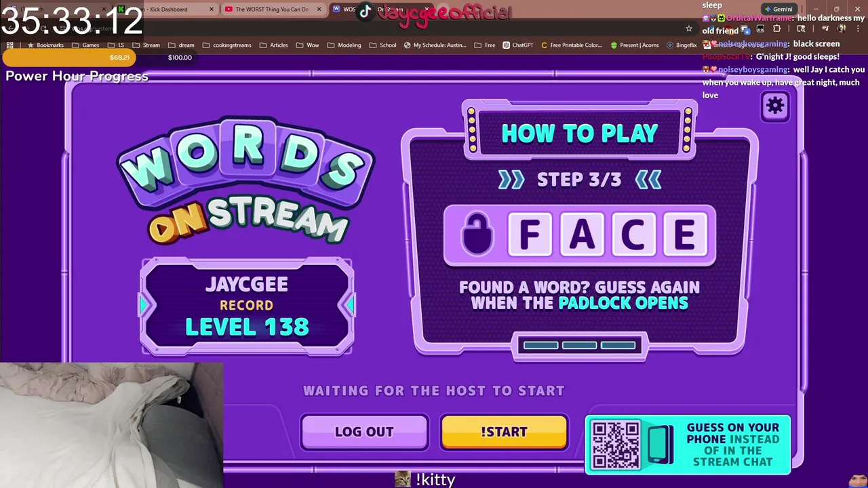
Task: Click the Power Hour Progress label
Action: coord(77,76)
